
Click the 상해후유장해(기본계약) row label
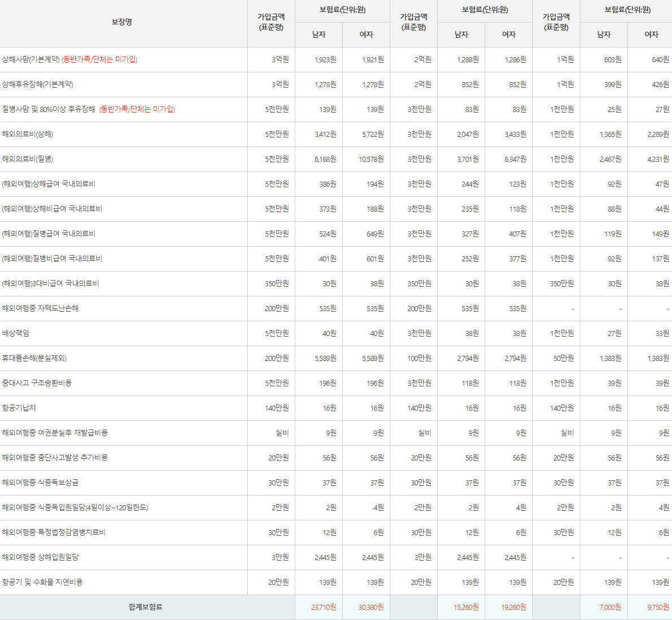click(x=38, y=84)
